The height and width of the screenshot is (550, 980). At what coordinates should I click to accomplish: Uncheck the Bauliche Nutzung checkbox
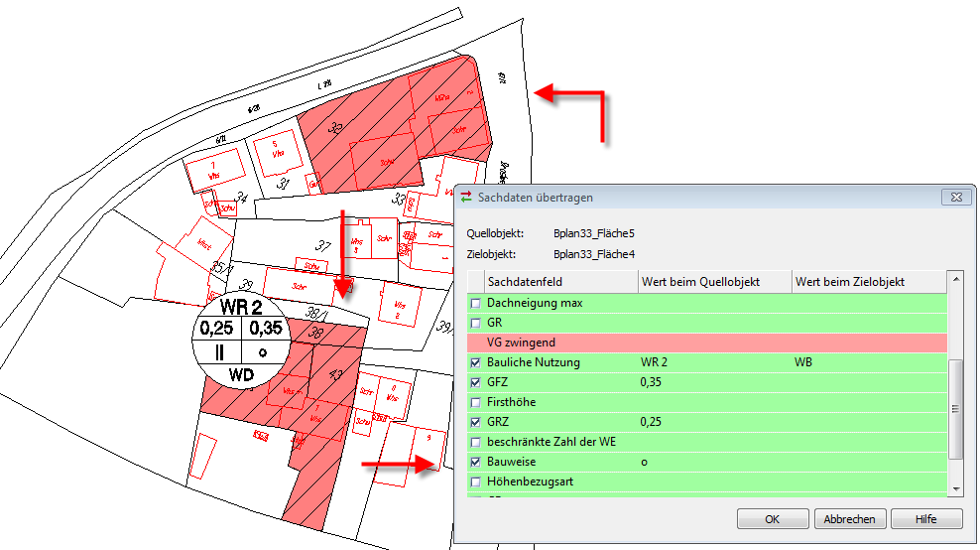pos(475,362)
